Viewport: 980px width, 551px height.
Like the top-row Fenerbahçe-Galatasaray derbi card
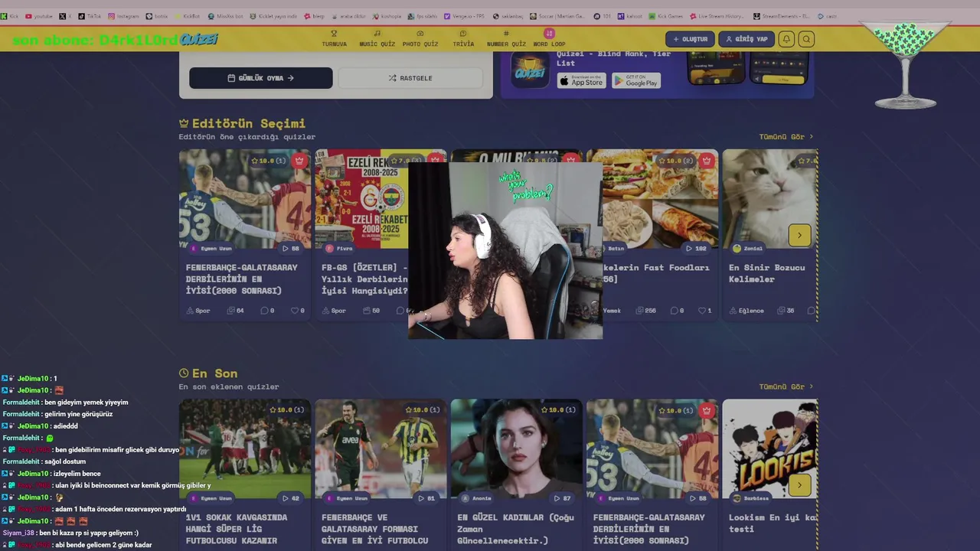click(298, 311)
